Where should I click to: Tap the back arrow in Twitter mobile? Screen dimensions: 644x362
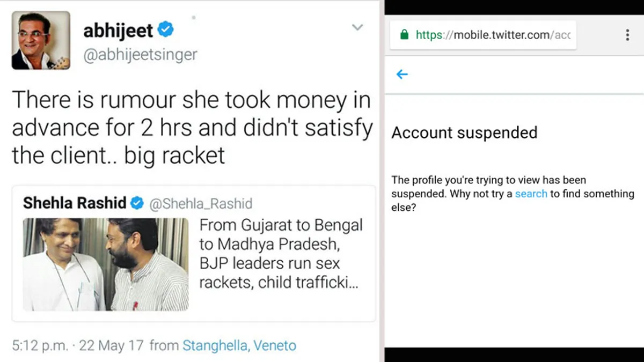coord(402,75)
